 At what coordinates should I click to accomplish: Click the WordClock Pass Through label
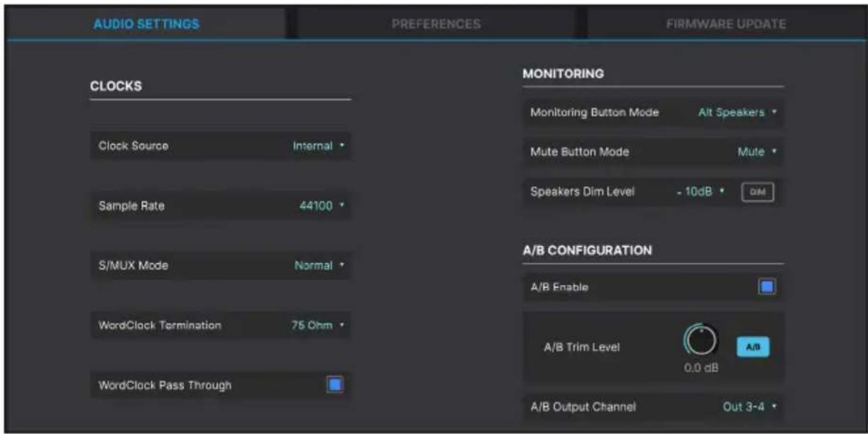tap(165, 385)
